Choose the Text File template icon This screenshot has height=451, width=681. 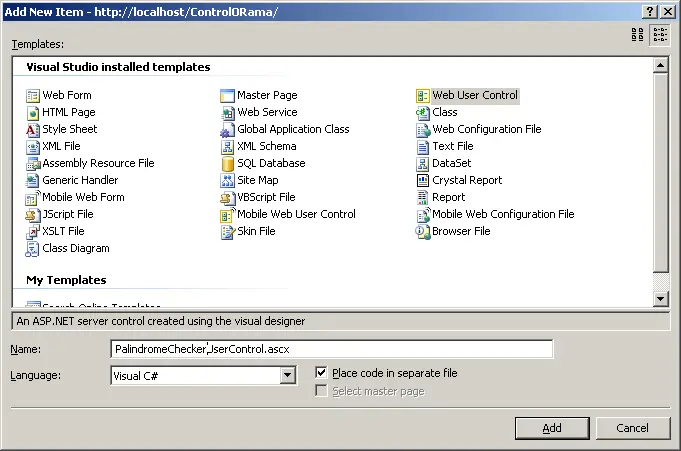[423, 146]
